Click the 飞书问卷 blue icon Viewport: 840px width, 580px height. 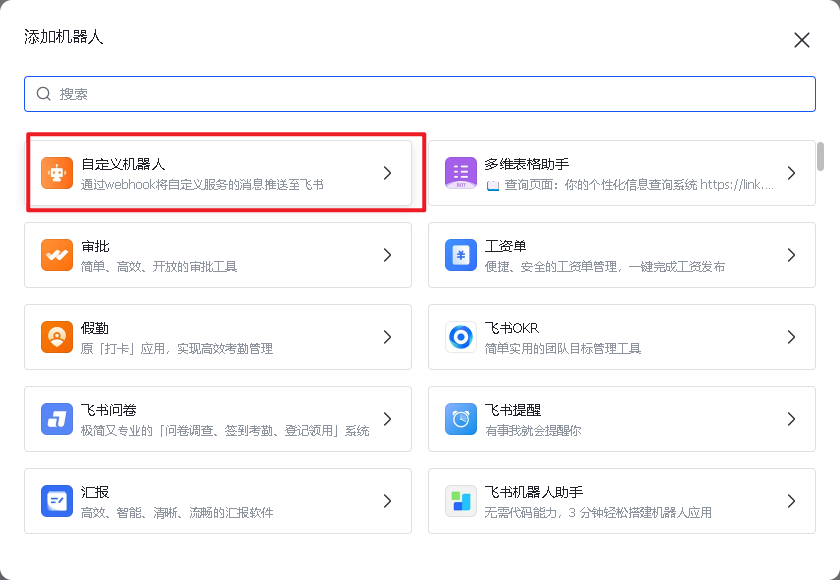coord(57,419)
